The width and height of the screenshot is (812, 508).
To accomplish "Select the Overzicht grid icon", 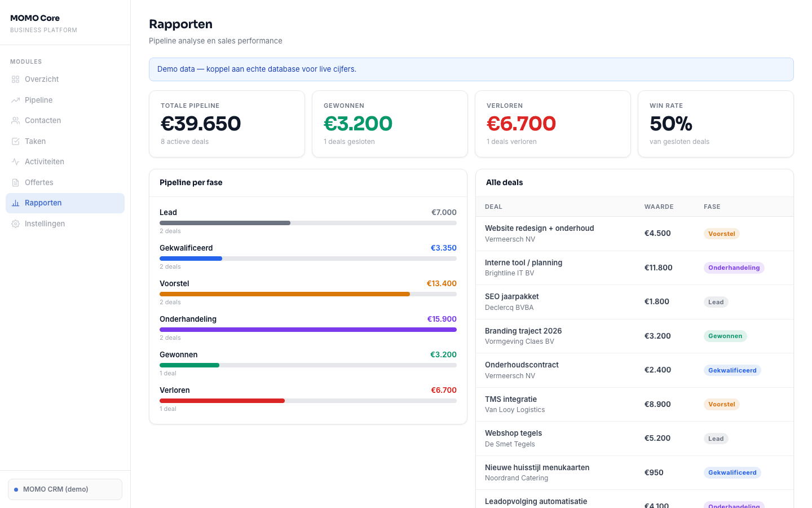I will pyautogui.click(x=15, y=79).
